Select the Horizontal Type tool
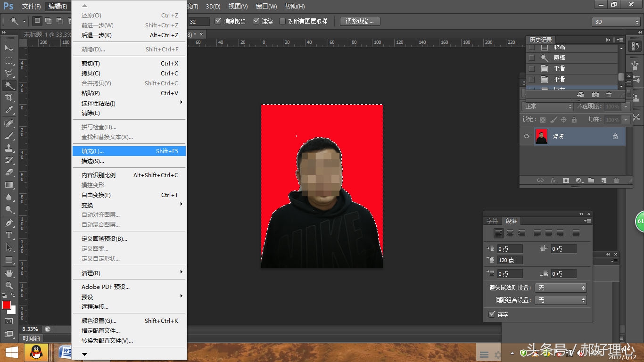 9,235
